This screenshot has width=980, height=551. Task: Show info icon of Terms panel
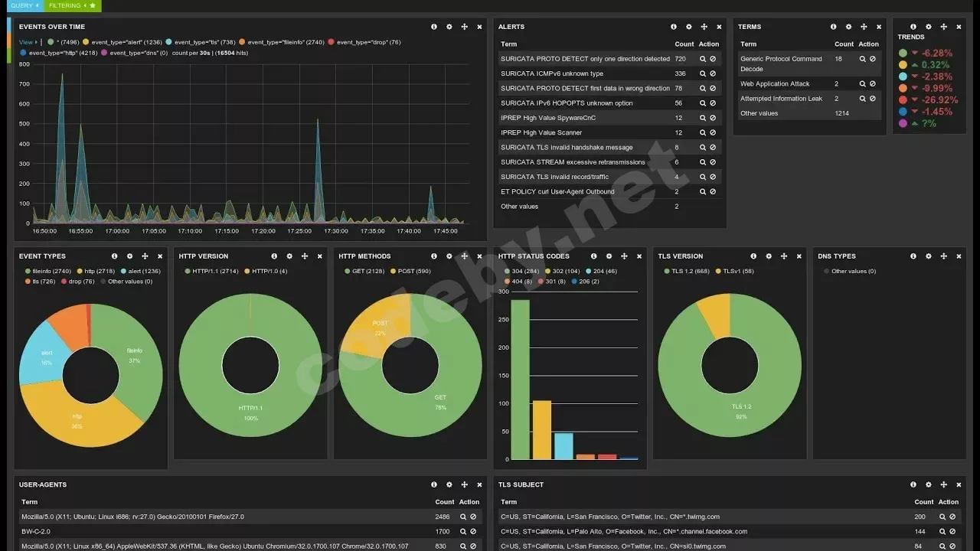[834, 27]
